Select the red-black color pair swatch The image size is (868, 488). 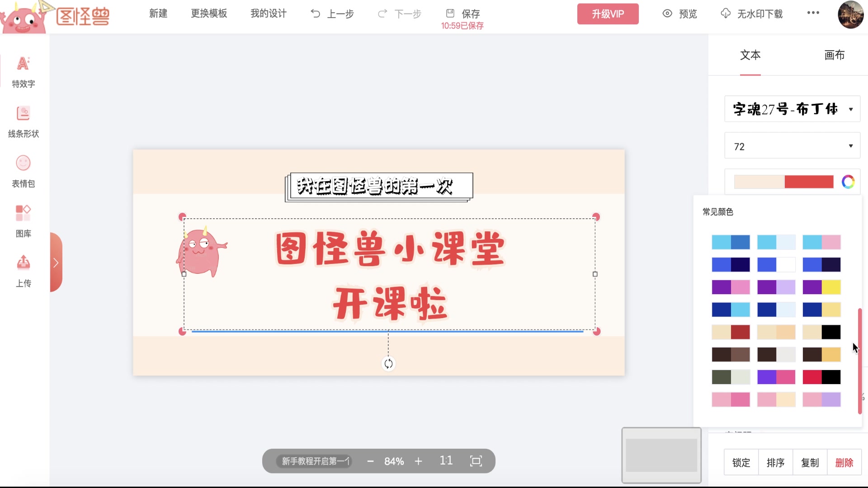click(821, 377)
